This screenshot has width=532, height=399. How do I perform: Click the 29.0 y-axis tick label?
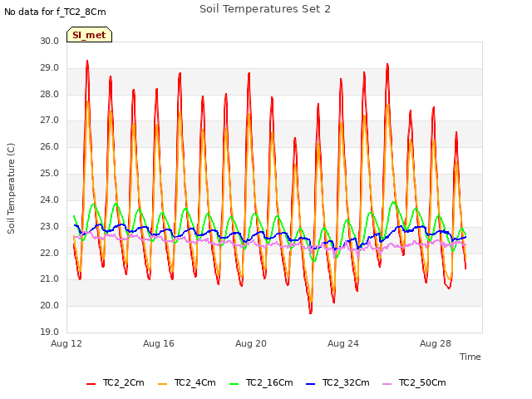[x=50, y=68]
